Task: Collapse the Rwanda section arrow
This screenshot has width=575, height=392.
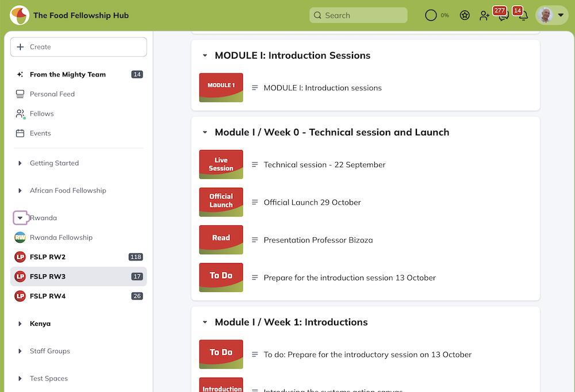Action: point(20,218)
